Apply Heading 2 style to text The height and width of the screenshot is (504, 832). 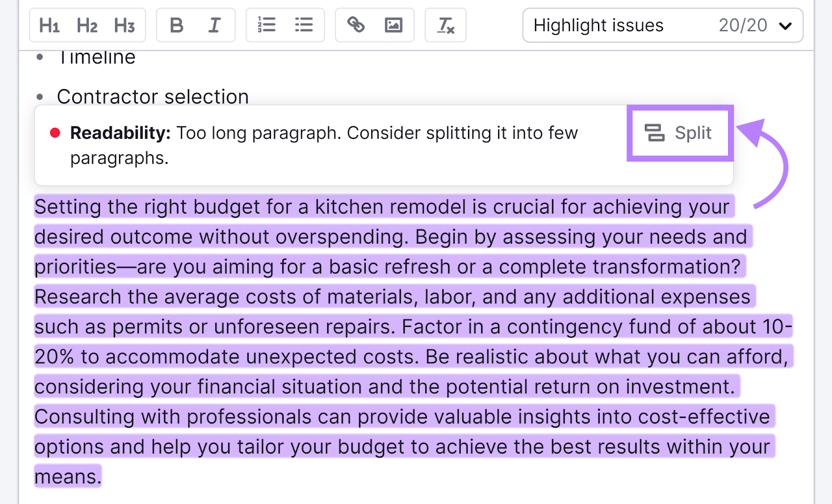[87, 25]
